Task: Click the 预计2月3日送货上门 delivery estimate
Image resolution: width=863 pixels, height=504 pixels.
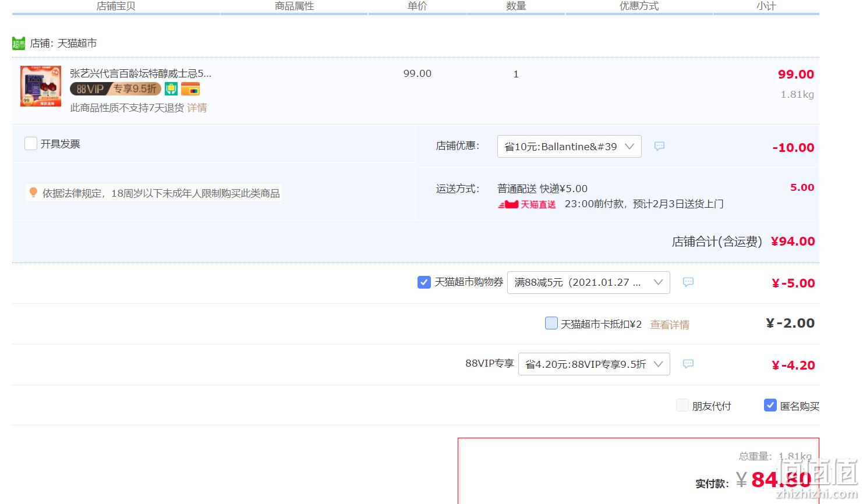Action: (678, 204)
